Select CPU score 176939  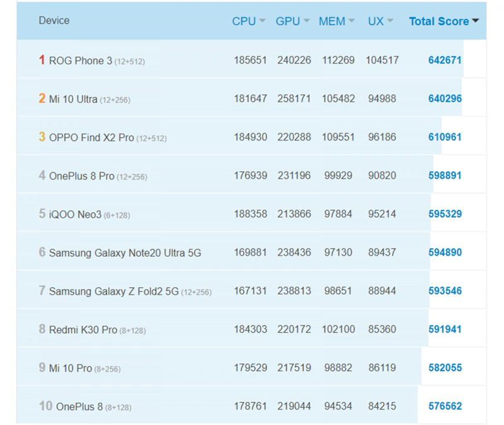click(x=250, y=176)
